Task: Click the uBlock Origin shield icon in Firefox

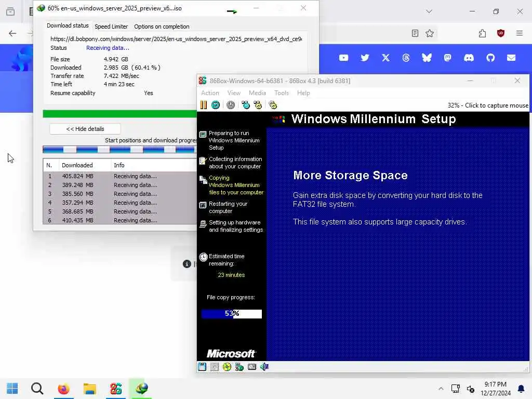Action: pyautogui.click(x=501, y=33)
